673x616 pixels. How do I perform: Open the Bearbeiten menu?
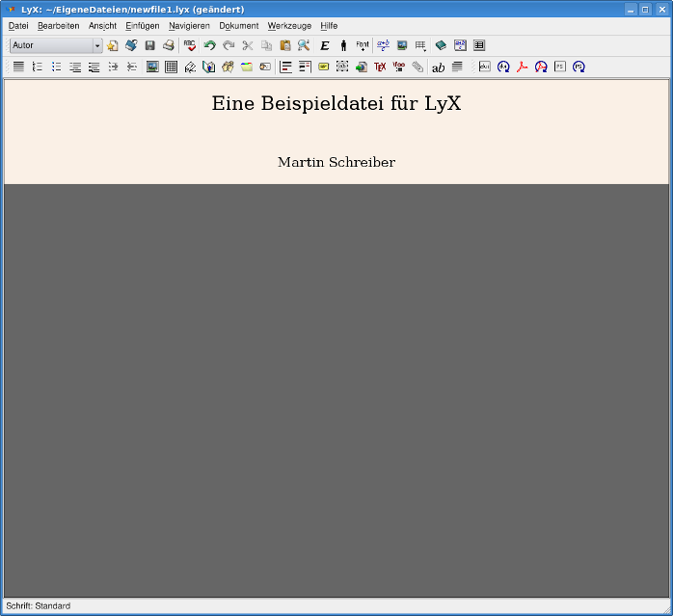coord(59,26)
